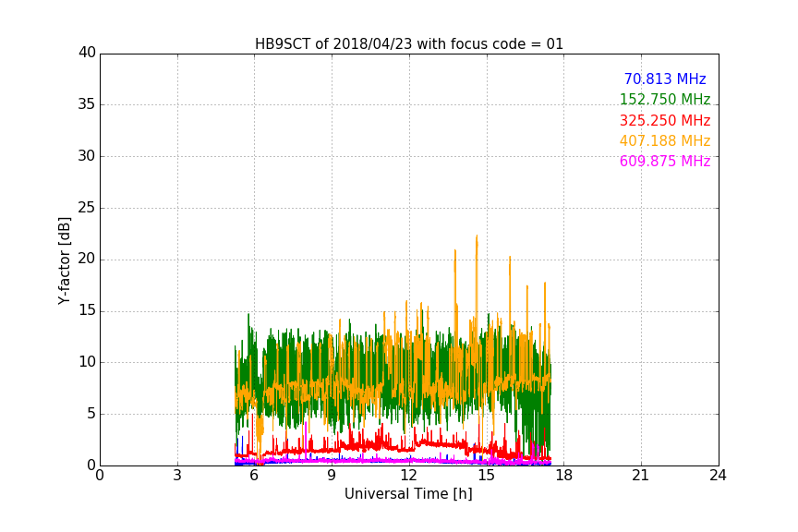Click the x-axis tick label 18
The width and height of the screenshot is (798, 532).
[564, 476]
